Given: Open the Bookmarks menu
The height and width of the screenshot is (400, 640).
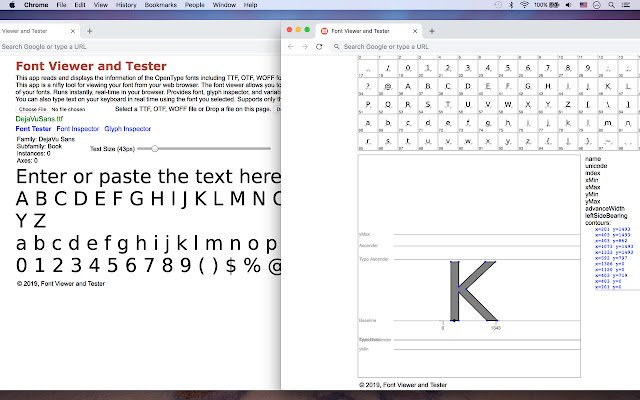Looking at the screenshot, I should coord(161,5).
